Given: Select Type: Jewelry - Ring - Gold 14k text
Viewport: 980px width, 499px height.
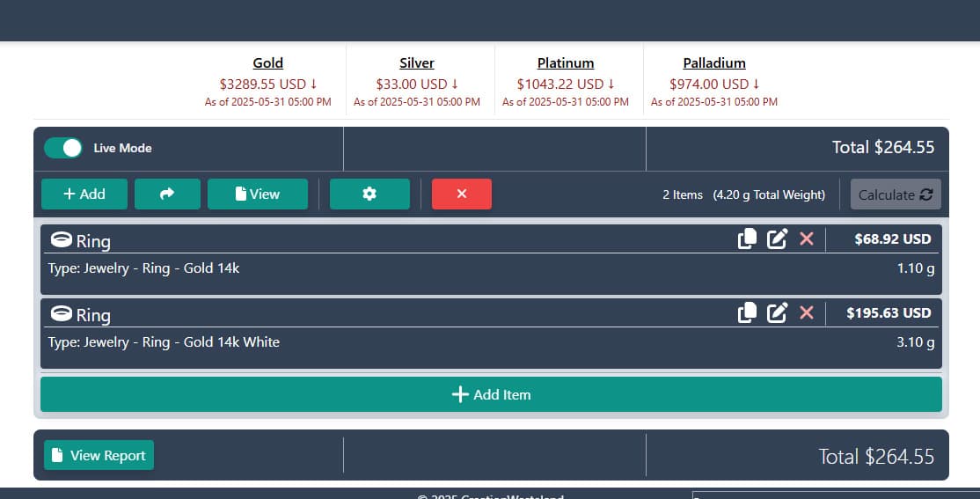Looking at the screenshot, I should click(143, 268).
